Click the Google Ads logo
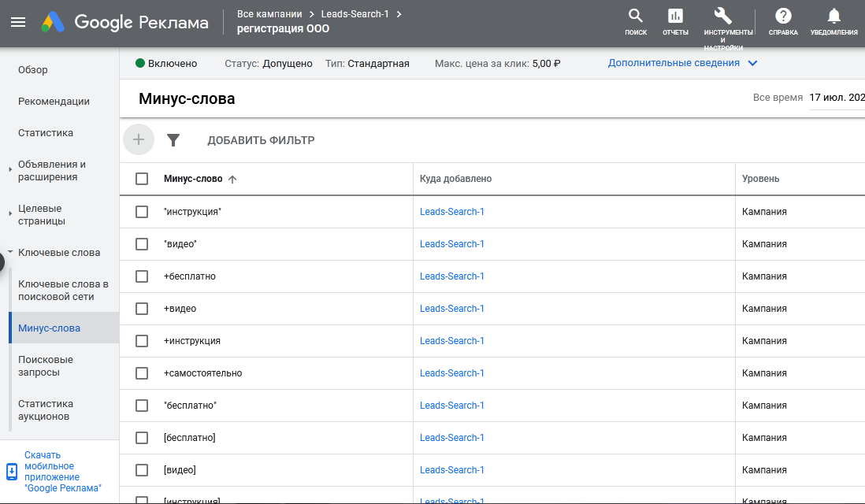 click(124, 22)
